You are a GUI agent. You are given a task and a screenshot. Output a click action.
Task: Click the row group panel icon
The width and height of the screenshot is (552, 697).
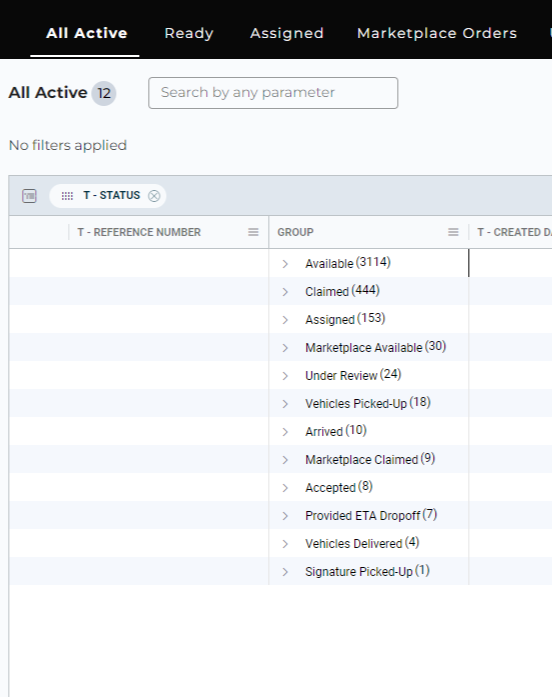click(x=29, y=196)
